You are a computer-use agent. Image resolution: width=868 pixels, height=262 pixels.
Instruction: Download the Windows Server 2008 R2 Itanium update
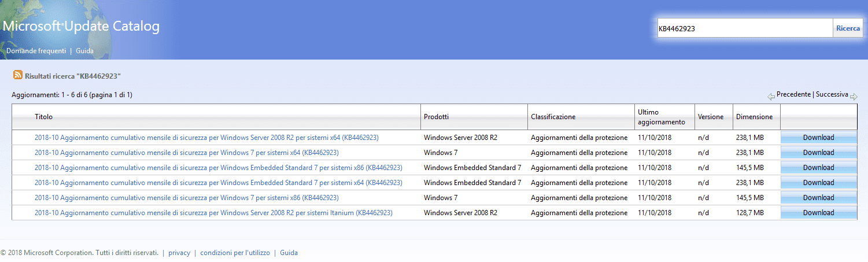(818, 213)
